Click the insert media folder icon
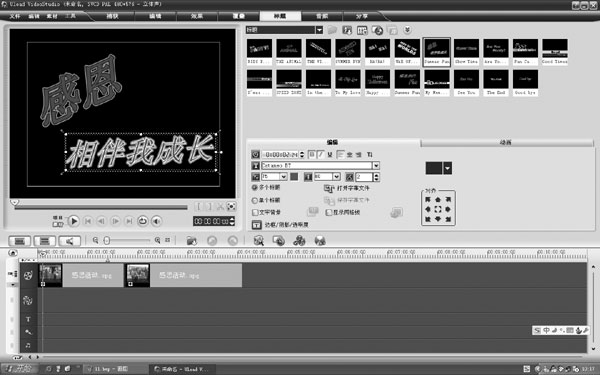This screenshot has width=600, height=375. [x=191, y=240]
